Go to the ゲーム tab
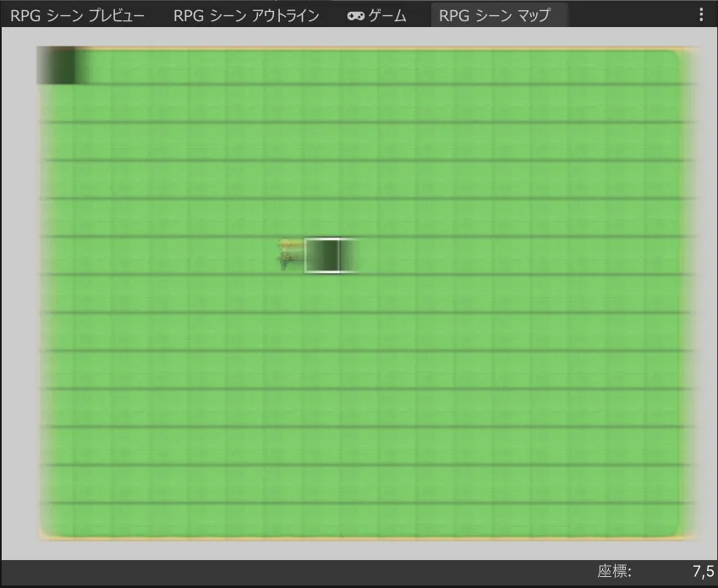 tap(377, 16)
